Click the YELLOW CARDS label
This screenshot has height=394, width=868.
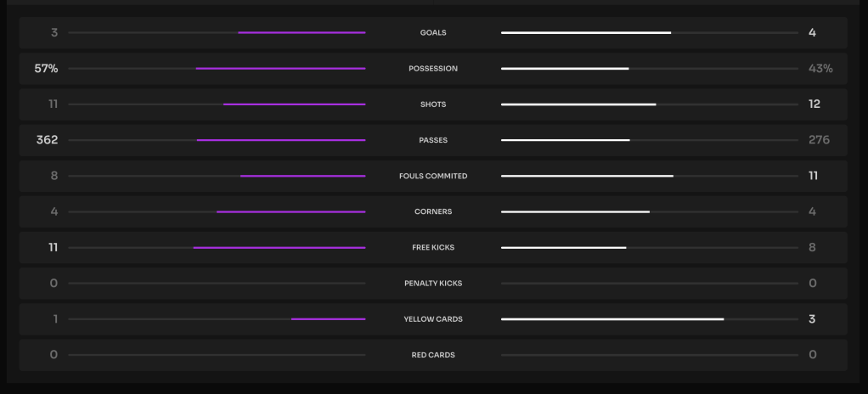(433, 319)
